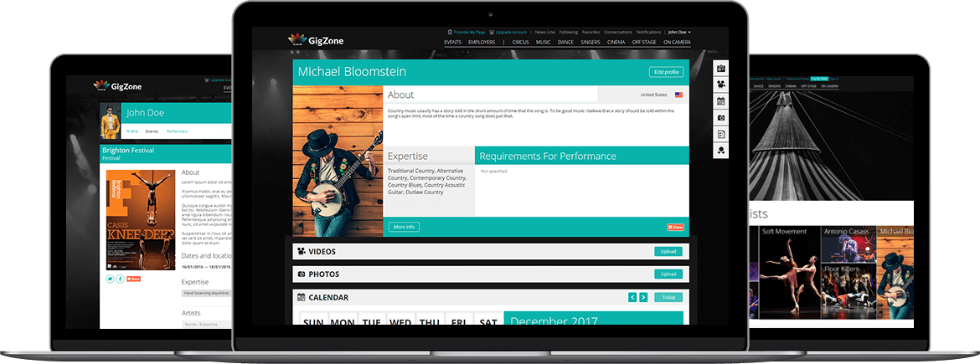The image size is (980, 364).
Task: Go to next month in calendar
Action: 643,297
